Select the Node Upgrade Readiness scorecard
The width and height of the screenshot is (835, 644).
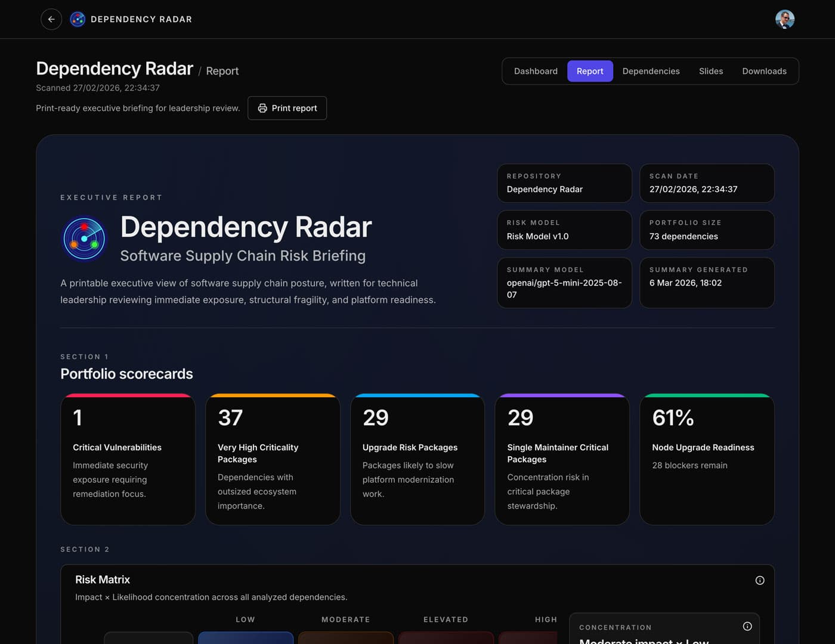(707, 459)
